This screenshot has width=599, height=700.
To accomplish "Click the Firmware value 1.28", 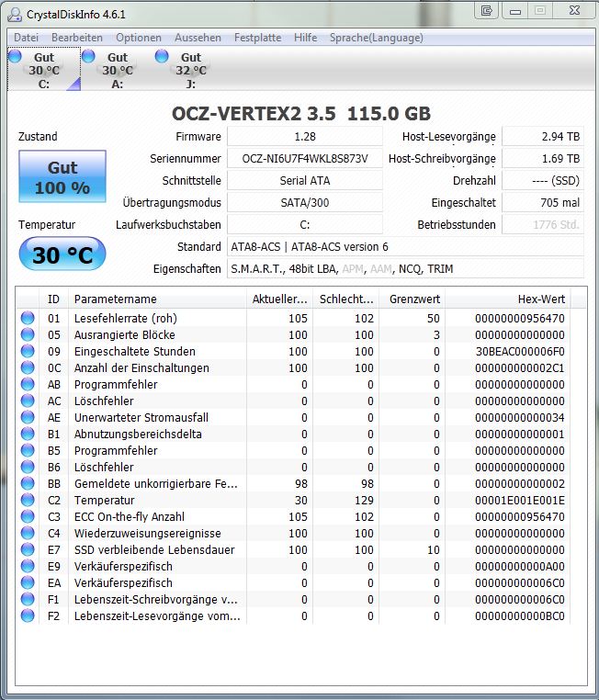I will 305,137.
